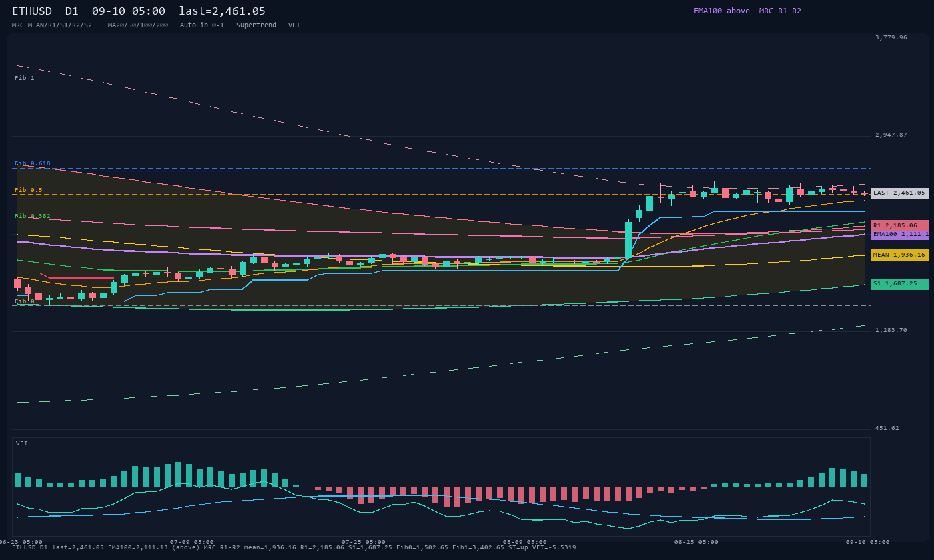Click the Supertrend indicator label
Image resolution: width=934 pixels, height=560 pixels.
pos(256,25)
